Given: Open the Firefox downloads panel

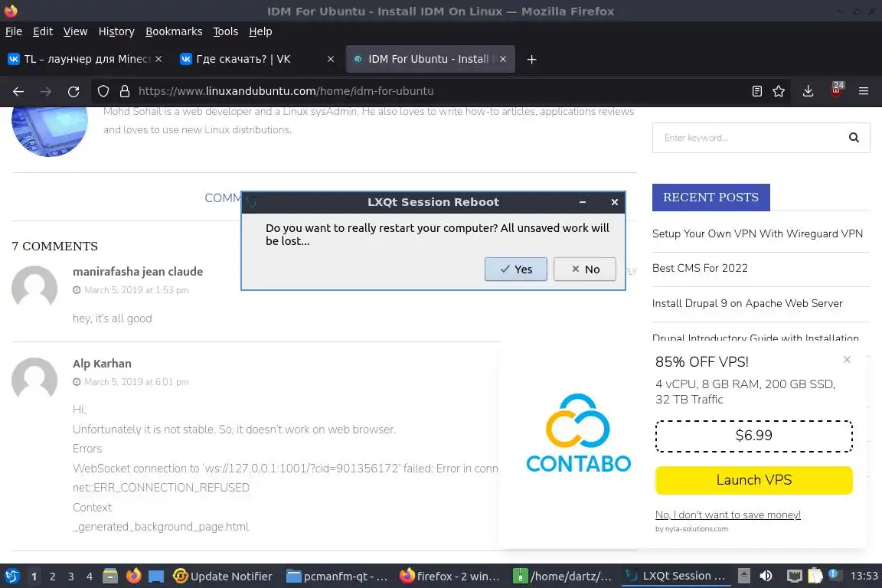Looking at the screenshot, I should pos(808,91).
